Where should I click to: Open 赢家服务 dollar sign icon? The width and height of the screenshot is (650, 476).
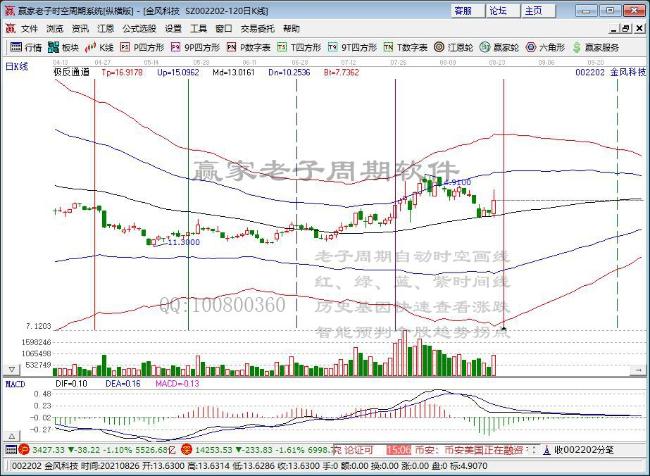pyautogui.click(x=576, y=47)
